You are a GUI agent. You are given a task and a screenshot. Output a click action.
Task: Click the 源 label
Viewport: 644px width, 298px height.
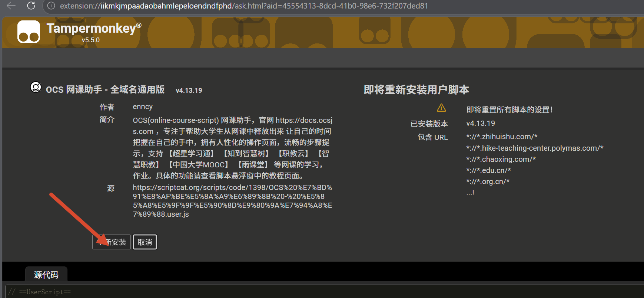click(x=111, y=188)
